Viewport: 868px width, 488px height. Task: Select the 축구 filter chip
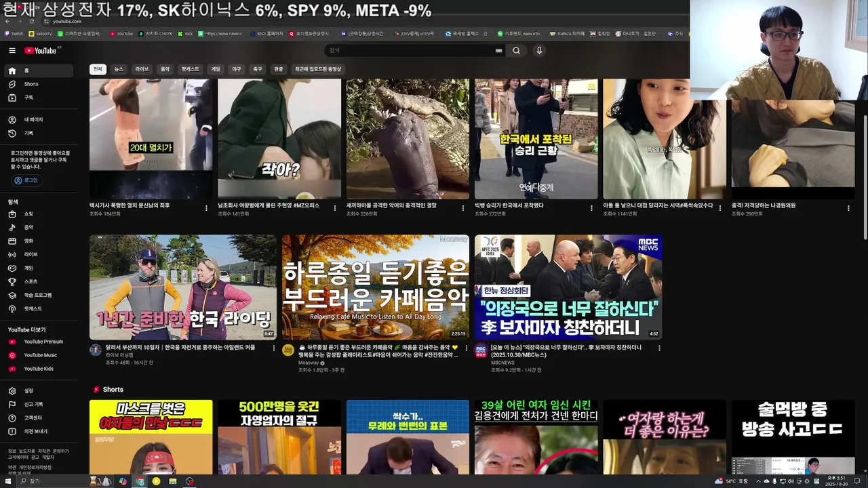point(258,69)
